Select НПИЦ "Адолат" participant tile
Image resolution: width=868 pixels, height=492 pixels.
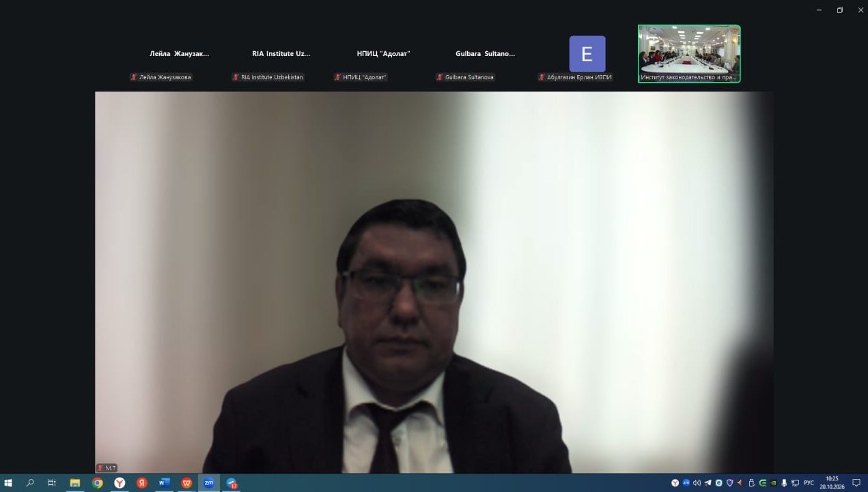tap(383, 54)
